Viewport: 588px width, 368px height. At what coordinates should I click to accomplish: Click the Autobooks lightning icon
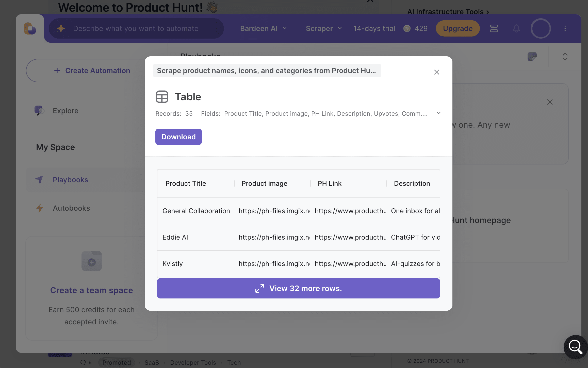tap(39, 208)
